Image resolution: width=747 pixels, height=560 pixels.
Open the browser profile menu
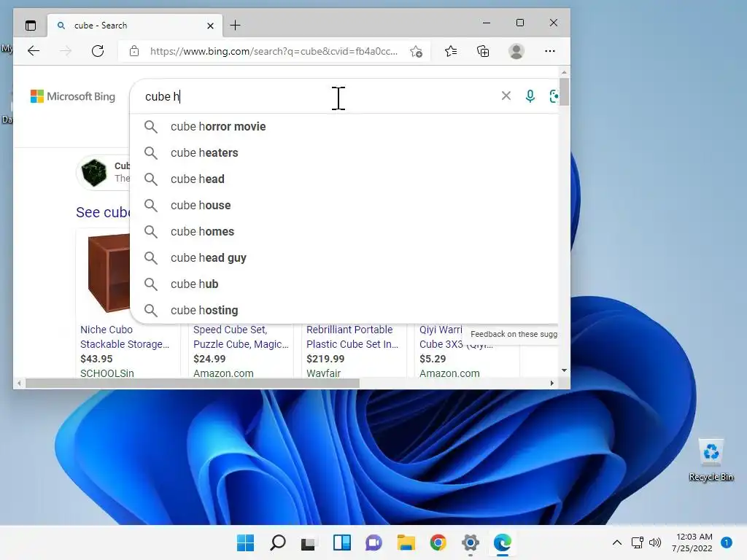pos(516,51)
